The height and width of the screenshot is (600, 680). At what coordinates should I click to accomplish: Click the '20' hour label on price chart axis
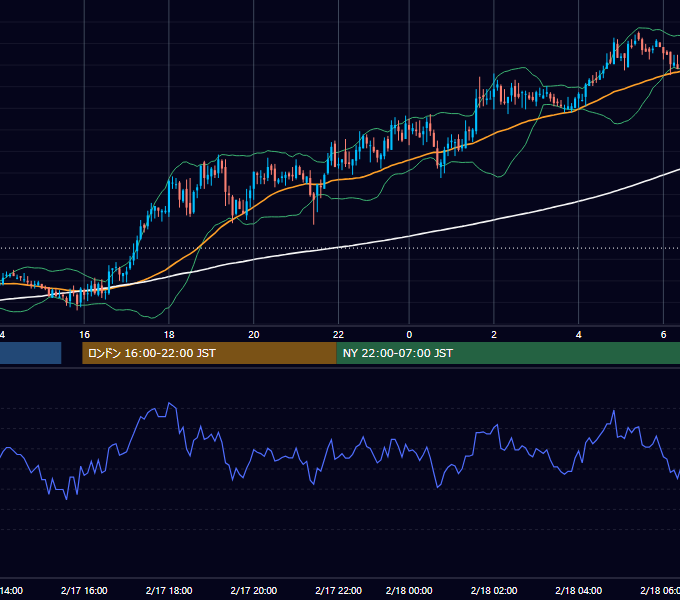pyautogui.click(x=254, y=335)
